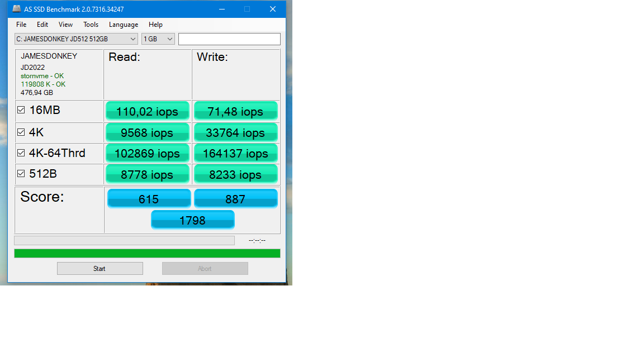Click the 119808 K - OK alignment status
644x362 pixels.
pyautogui.click(x=43, y=84)
